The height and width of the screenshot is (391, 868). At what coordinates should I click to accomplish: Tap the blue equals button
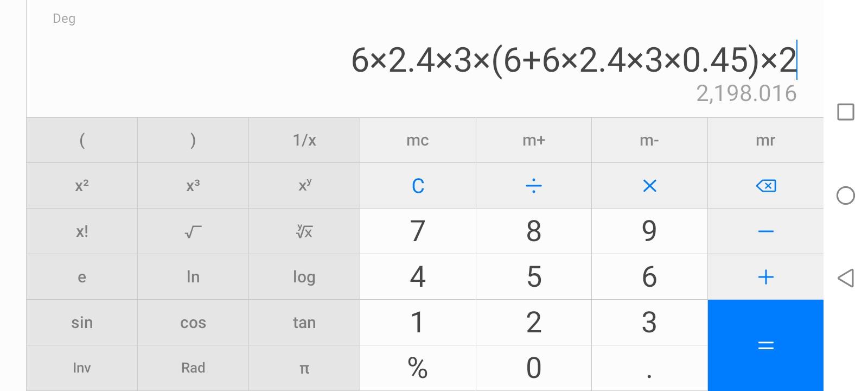coord(765,345)
